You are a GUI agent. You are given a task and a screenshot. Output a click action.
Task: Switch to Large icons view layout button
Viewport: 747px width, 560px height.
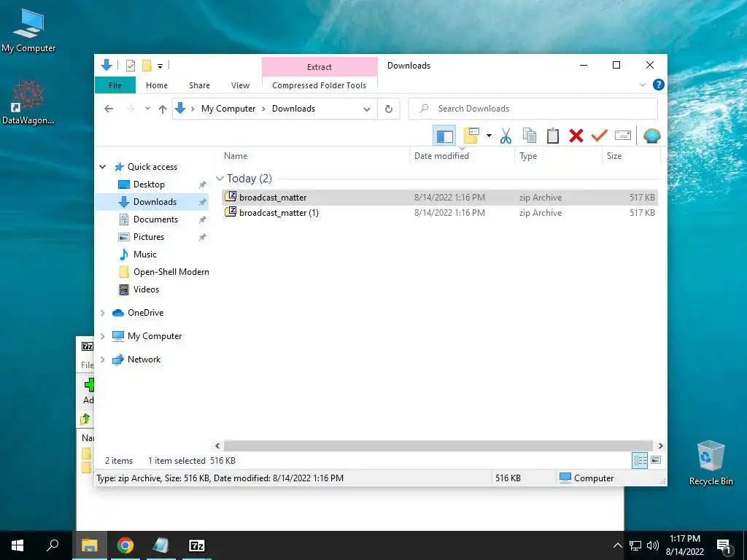pyautogui.click(x=656, y=460)
